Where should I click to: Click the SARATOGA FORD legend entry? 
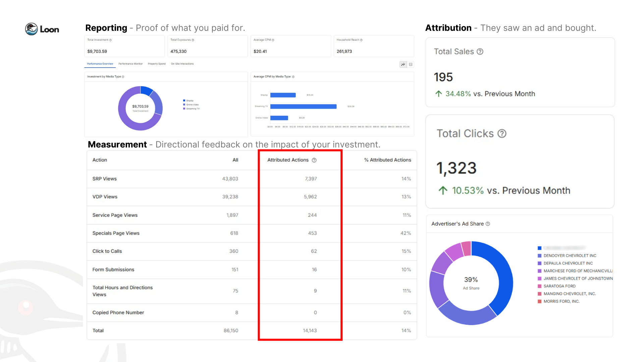(x=559, y=286)
